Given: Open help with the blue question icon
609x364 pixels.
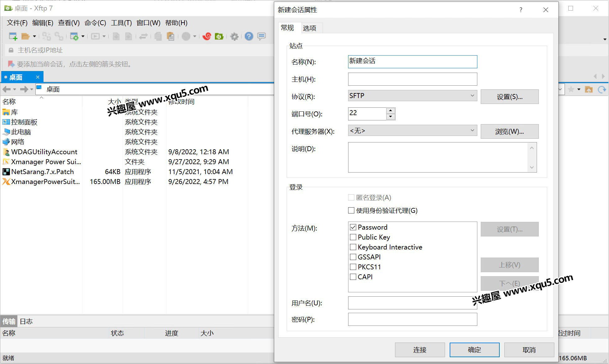Looking at the screenshot, I should [249, 36].
